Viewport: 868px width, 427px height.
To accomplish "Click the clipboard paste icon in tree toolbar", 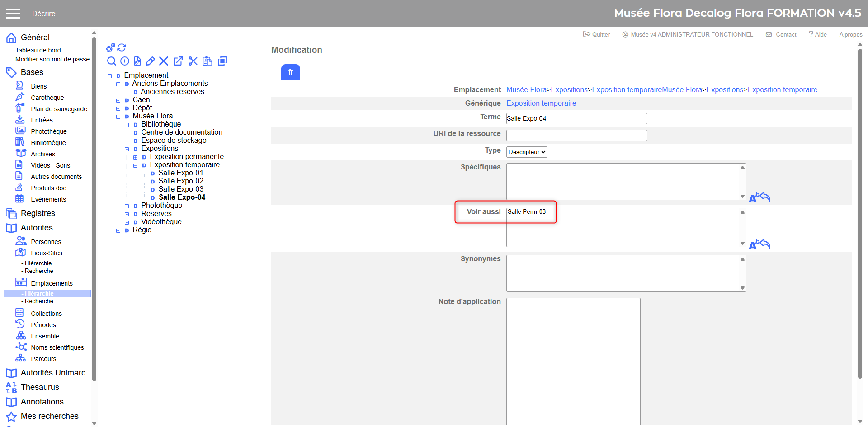I will (208, 61).
